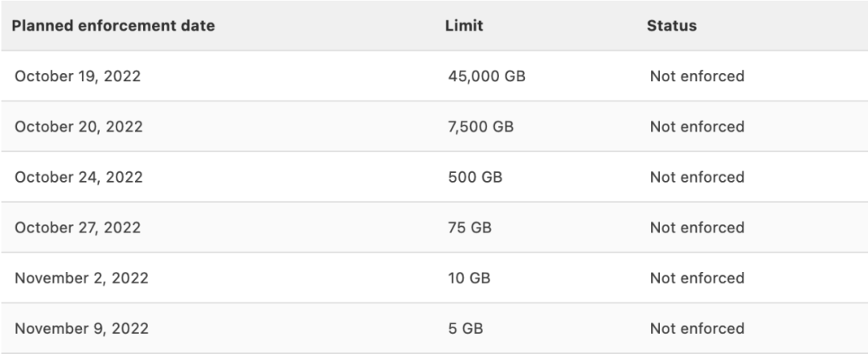
Task: Click Not enforced status for November 2
Action: 697,278
